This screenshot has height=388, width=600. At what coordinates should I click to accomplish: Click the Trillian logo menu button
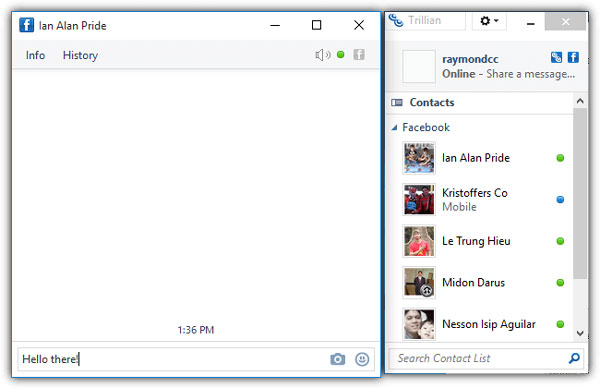point(426,21)
